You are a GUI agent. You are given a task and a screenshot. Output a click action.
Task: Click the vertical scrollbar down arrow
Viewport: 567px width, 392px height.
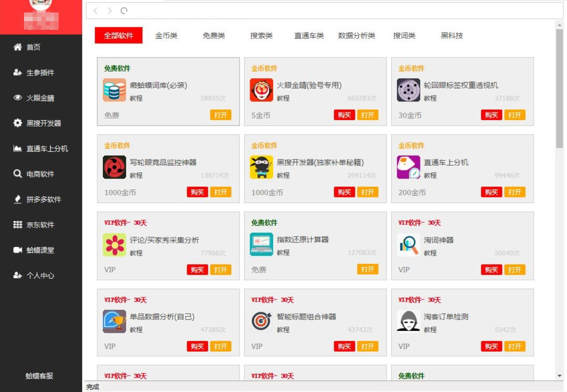coord(559,376)
